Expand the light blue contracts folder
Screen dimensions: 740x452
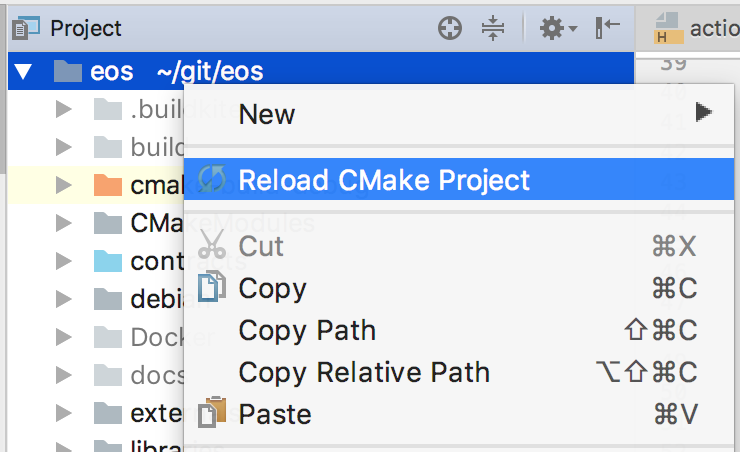(x=63, y=261)
